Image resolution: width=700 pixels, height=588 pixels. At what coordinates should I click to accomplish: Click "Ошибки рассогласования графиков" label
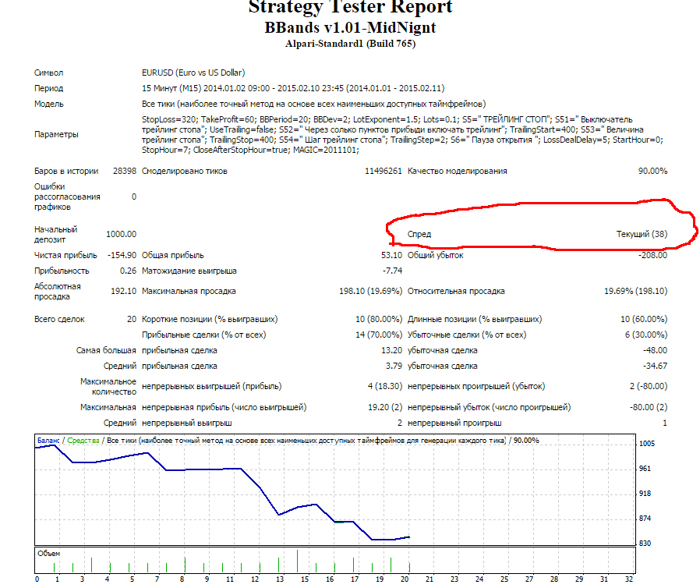[67, 197]
